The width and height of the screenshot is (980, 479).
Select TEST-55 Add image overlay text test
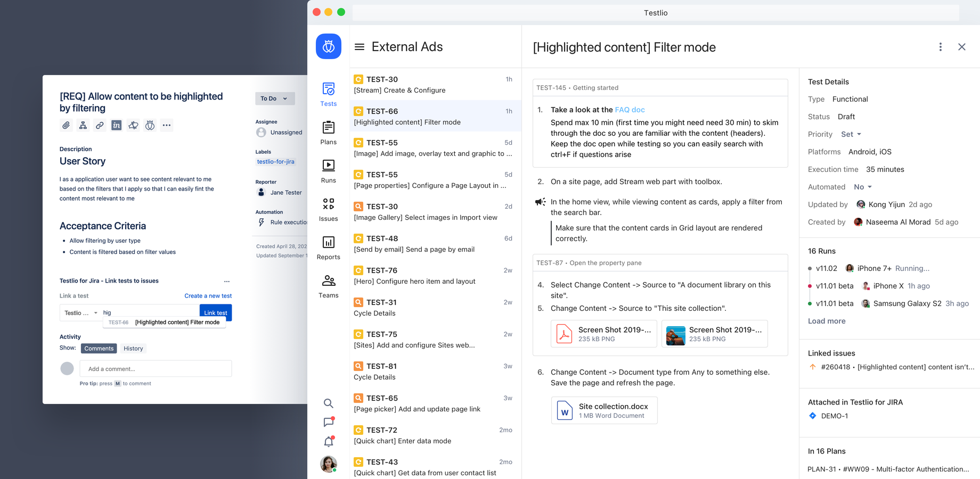pos(435,148)
